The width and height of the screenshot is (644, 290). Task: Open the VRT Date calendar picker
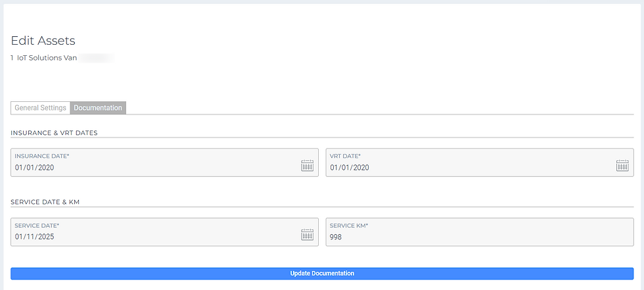[622, 166]
